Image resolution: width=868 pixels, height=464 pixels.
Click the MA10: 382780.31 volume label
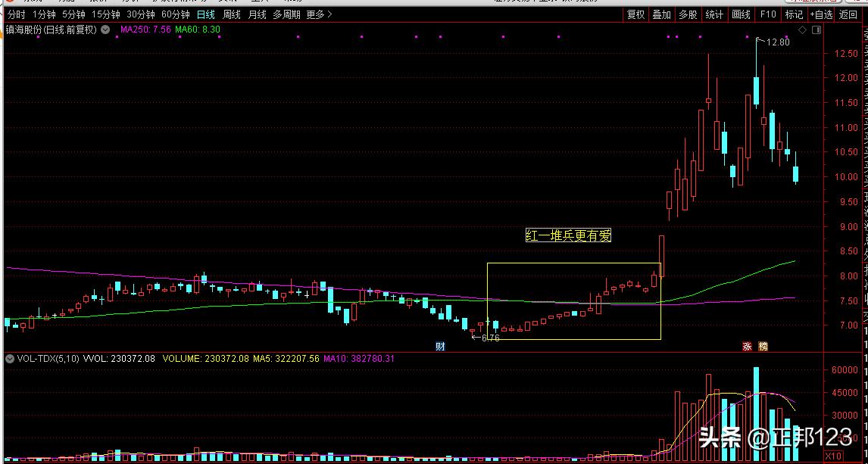point(359,358)
